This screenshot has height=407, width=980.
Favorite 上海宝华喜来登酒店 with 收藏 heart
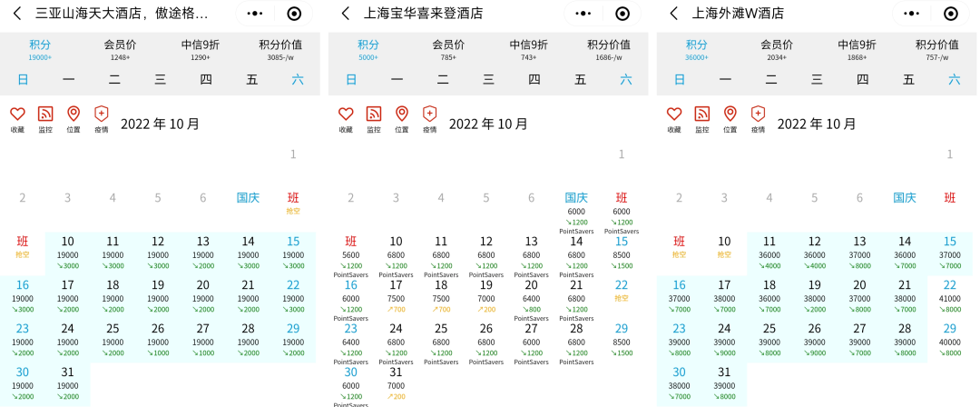point(346,119)
